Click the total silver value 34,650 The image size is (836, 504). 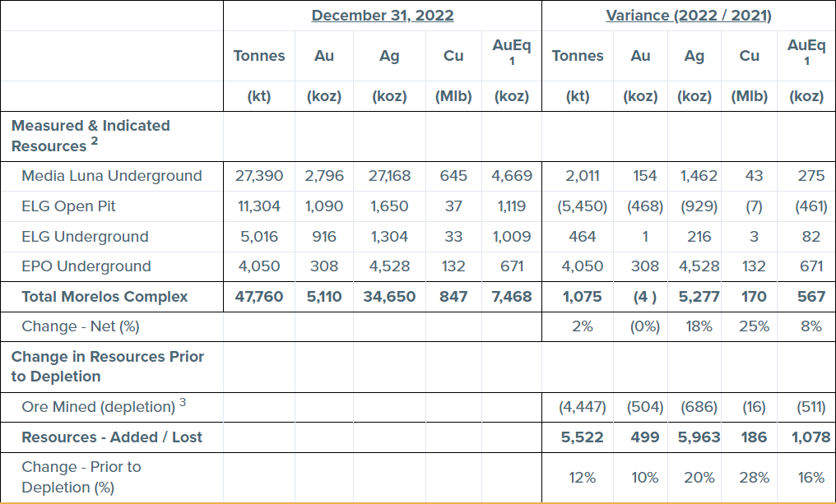tap(389, 297)
